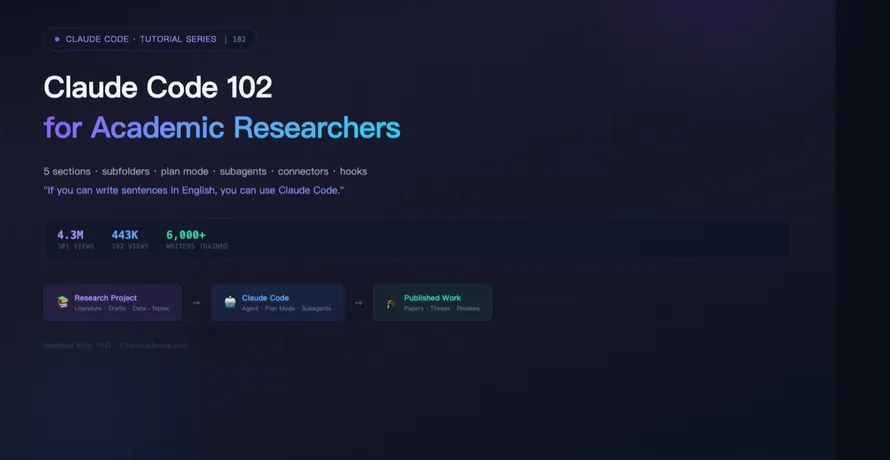Click the 'Claude Code 102' headline

click(x=158, y=87)
